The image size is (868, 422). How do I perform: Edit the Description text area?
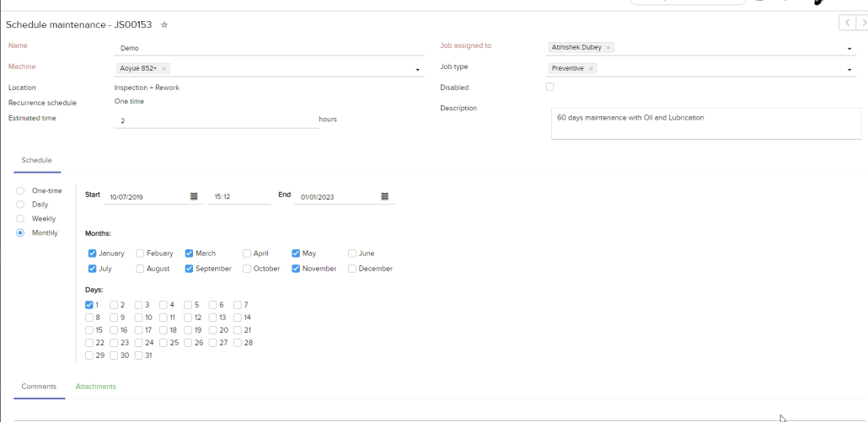(x=706, y=124)
